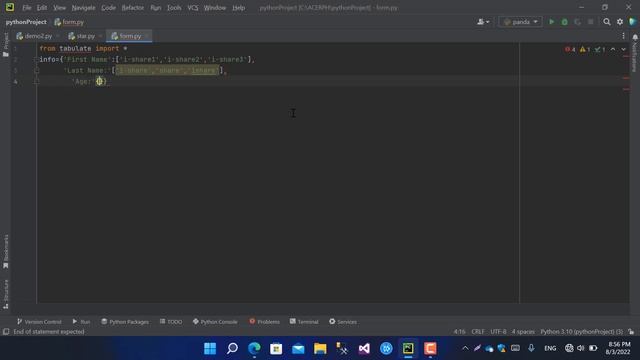Go to next highlighted error arrow
Viewport: 640px width, 360px height.
pos(623,49)
